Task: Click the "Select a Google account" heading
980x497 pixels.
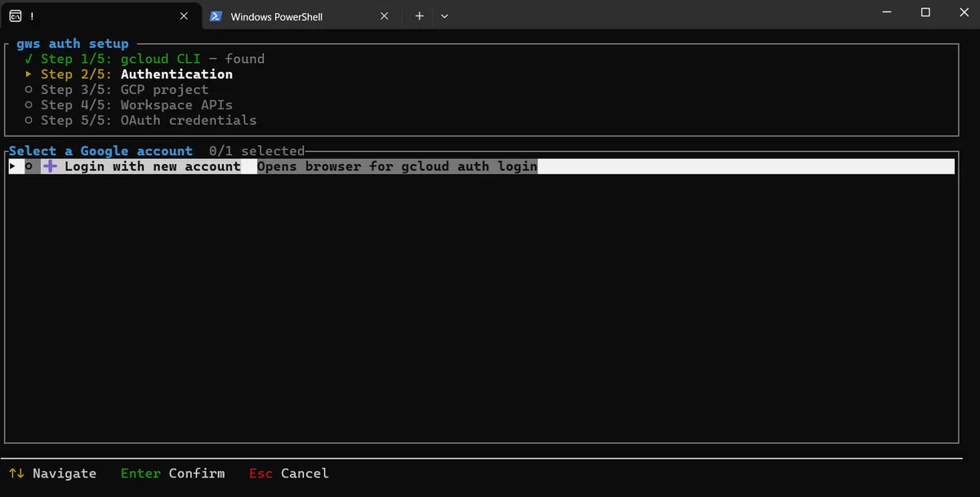Action: [101, 151]
